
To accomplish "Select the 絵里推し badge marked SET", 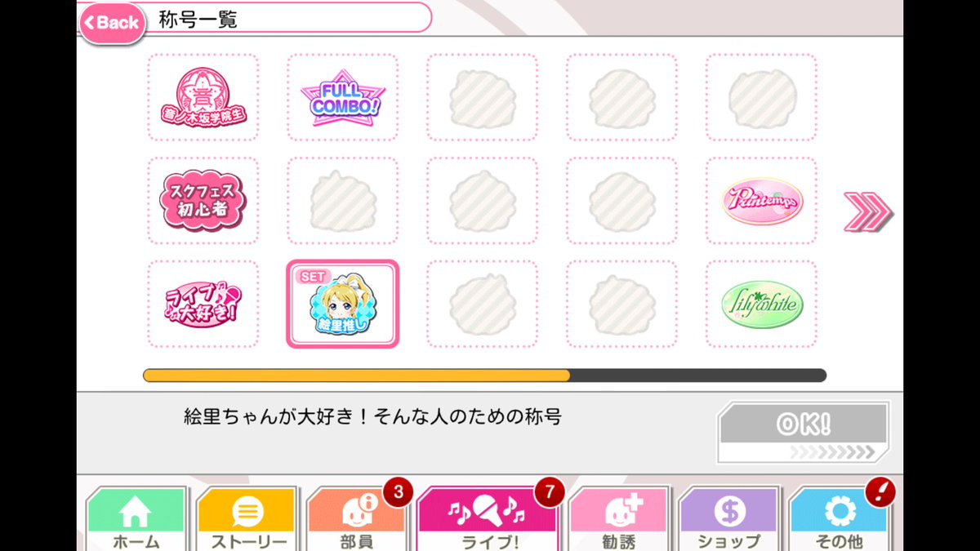I will click(x=342, y=304).
